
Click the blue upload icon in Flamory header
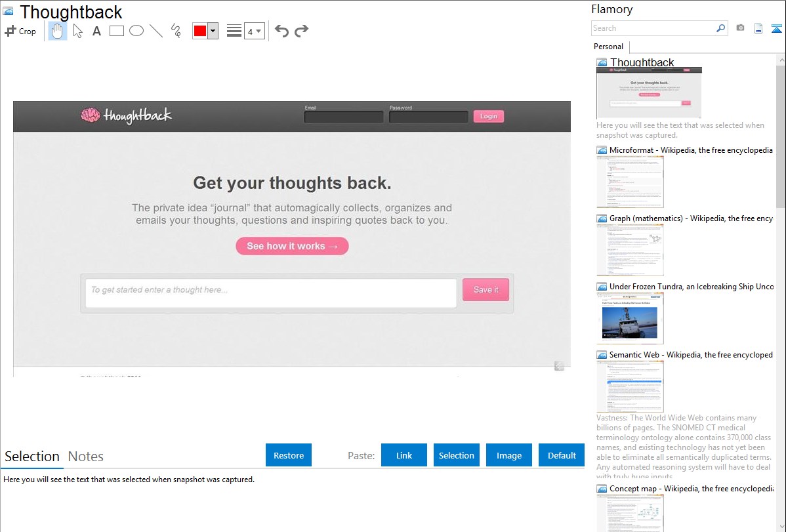click(x=776, y=28)
